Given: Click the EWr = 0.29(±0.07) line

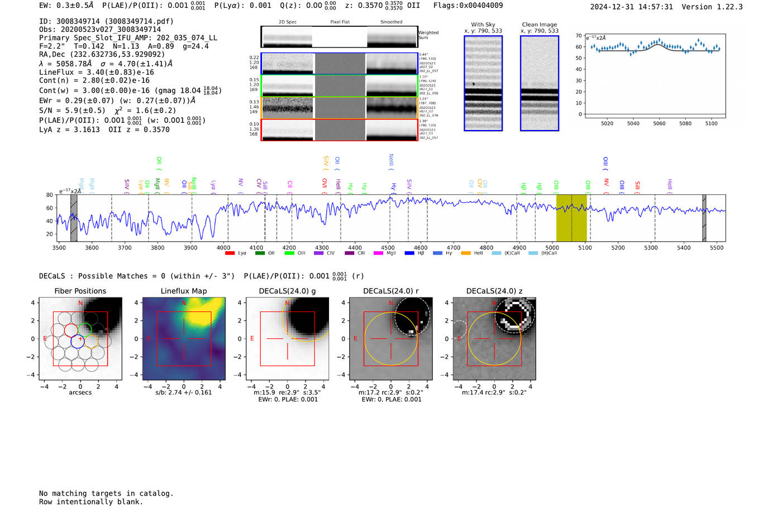Looking at the screenshot, I should coord(117,101).
